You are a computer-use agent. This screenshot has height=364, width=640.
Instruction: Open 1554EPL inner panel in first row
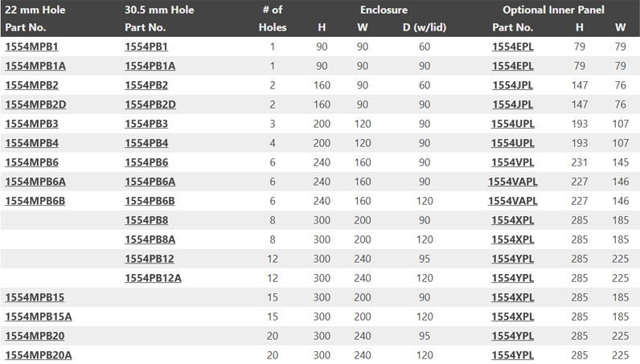(513, 47)
